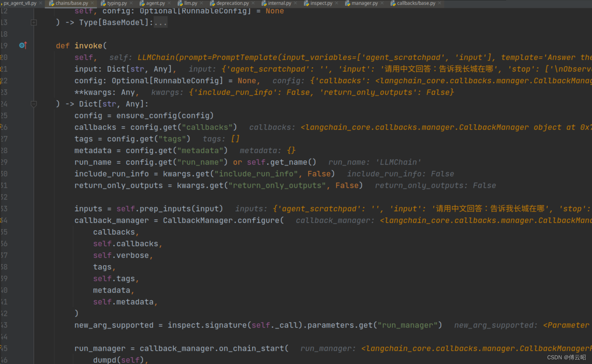
Task: Click the "callbacks" string in config.get
Action: pos(207,127)
